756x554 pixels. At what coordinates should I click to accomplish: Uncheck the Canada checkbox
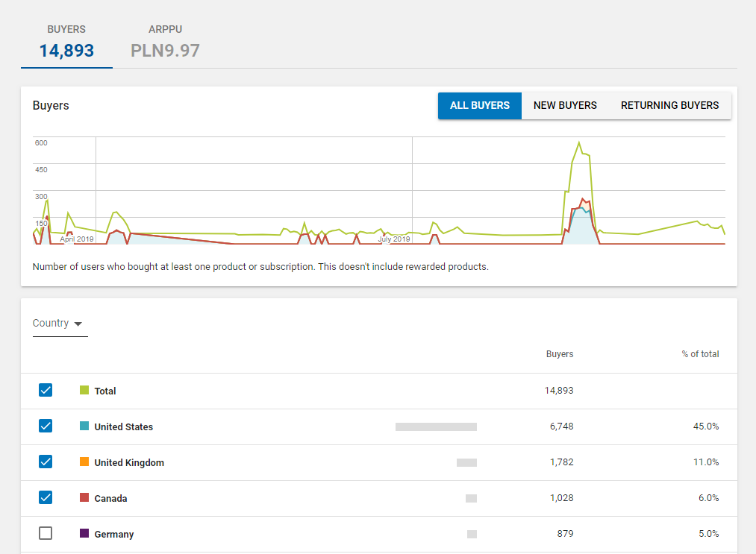pyautogui.click(x=46, y=497)
